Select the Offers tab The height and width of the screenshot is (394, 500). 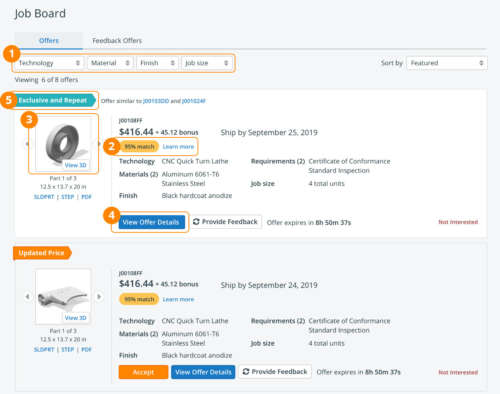pos(49,41)
